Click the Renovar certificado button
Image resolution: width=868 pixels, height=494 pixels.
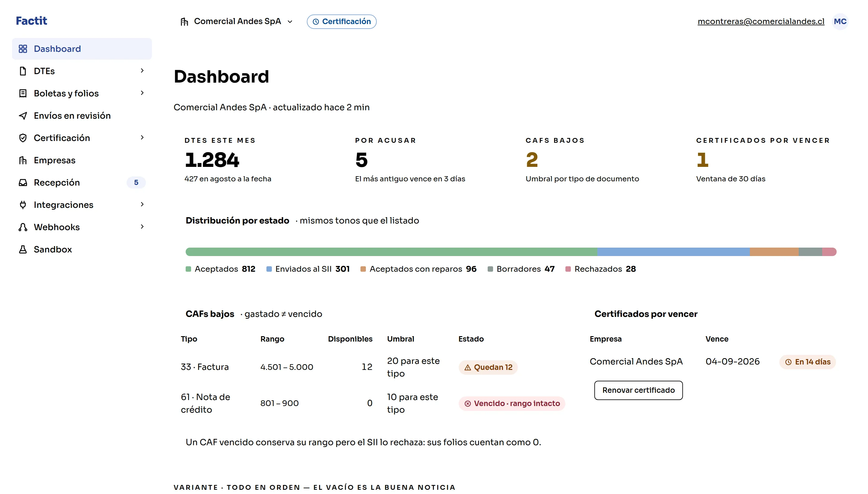tap(638, 390)
